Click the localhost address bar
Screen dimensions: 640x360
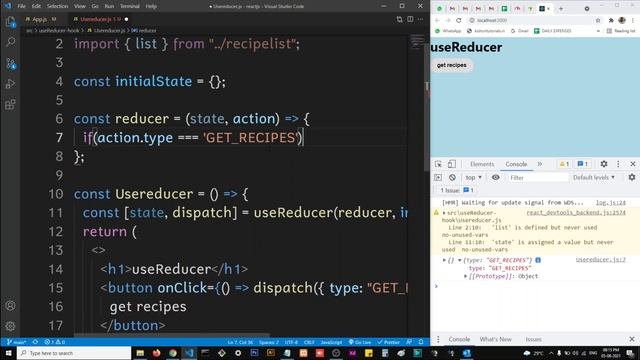(531, 20)
